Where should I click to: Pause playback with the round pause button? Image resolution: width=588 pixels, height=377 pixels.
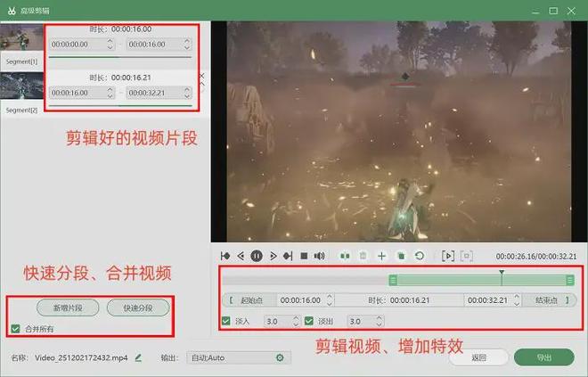[x=257, y=256]
